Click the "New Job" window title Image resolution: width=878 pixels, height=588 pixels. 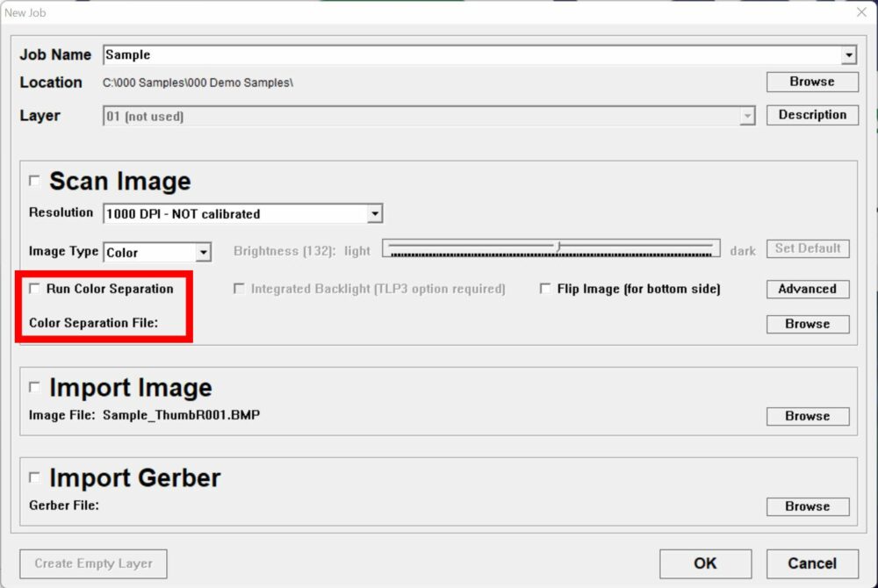25,12
